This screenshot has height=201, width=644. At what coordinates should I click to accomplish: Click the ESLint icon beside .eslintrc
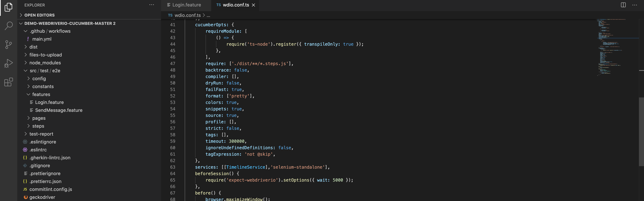tap(25, 150)
